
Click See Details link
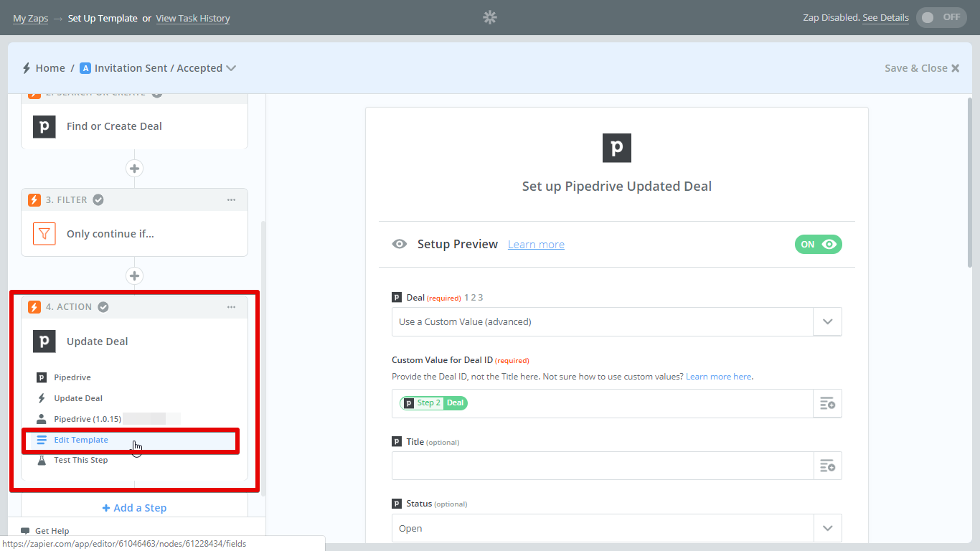click(885, 17)
